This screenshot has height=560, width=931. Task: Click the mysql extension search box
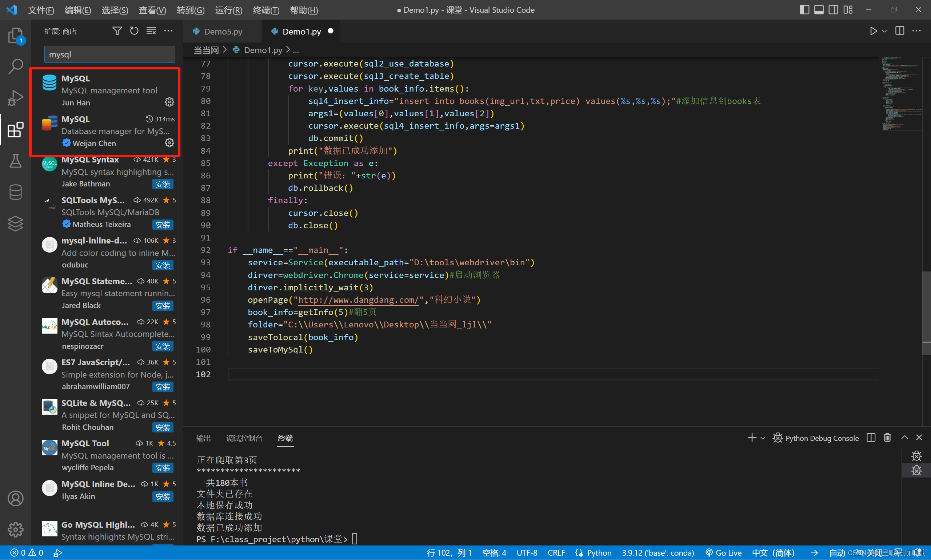109,55
